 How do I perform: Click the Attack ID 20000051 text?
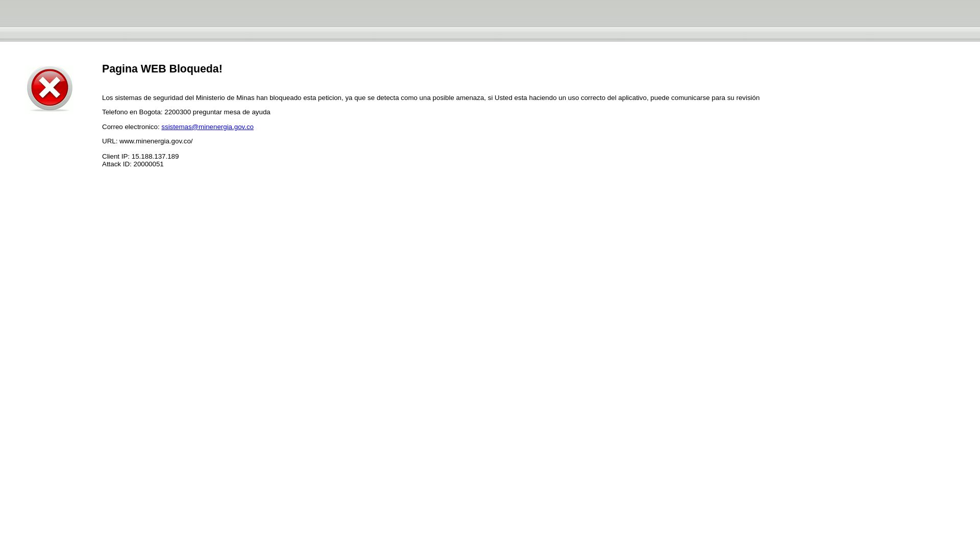(133, 164)
